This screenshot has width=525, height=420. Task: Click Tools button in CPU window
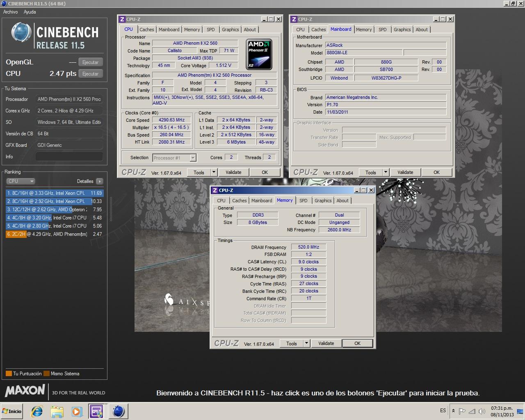tap(199, 173)
